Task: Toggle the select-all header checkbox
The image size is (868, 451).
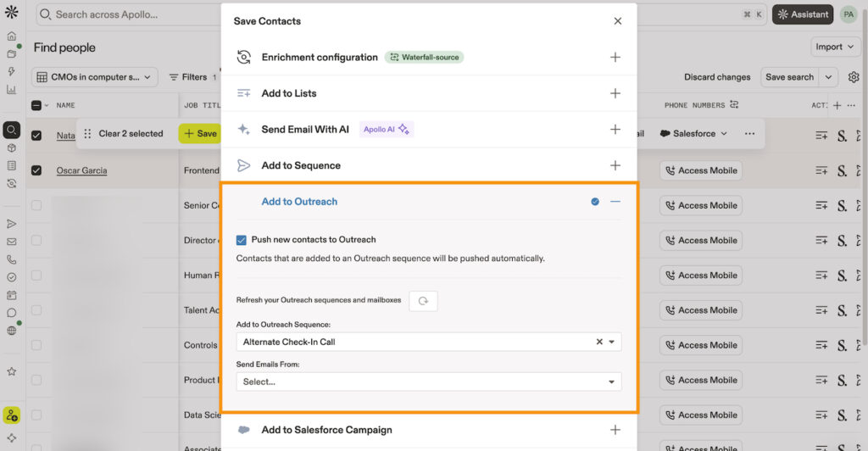Action: (36, 105)
